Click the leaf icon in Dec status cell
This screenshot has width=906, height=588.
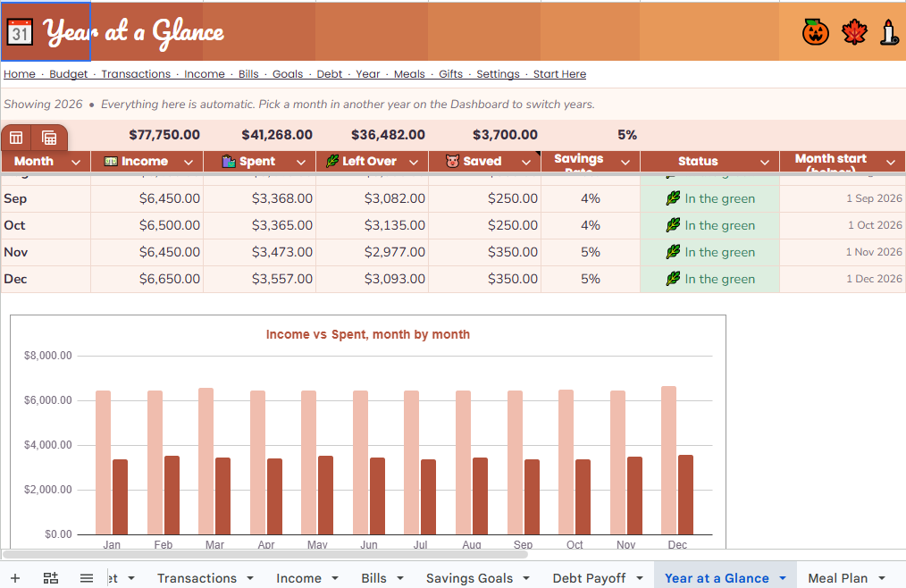[673, 279]
